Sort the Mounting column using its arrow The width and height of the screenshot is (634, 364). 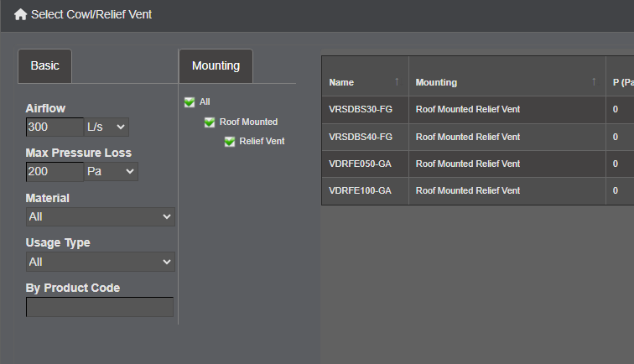(x=594, y=81)
